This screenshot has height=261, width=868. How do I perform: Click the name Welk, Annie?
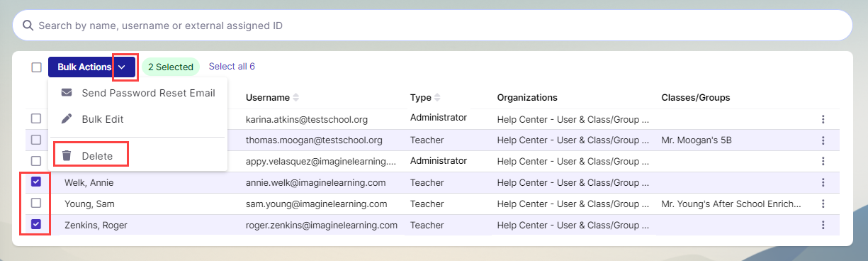point(89,182)
